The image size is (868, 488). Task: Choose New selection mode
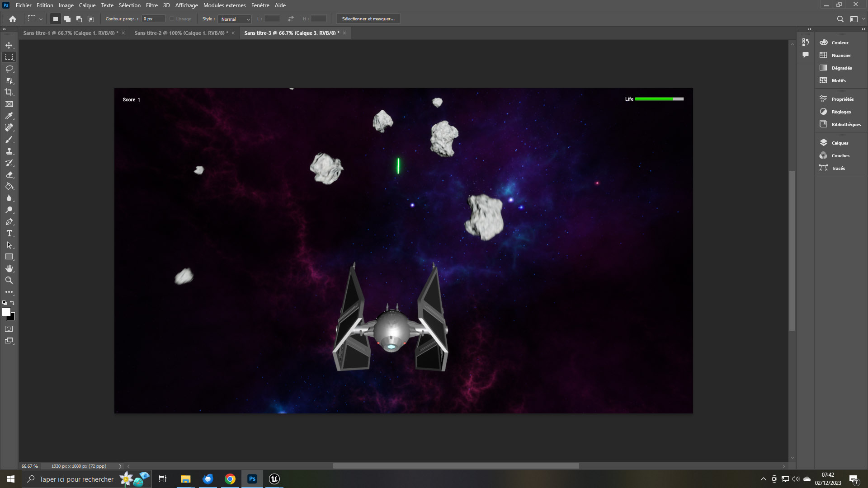point(56,19)
